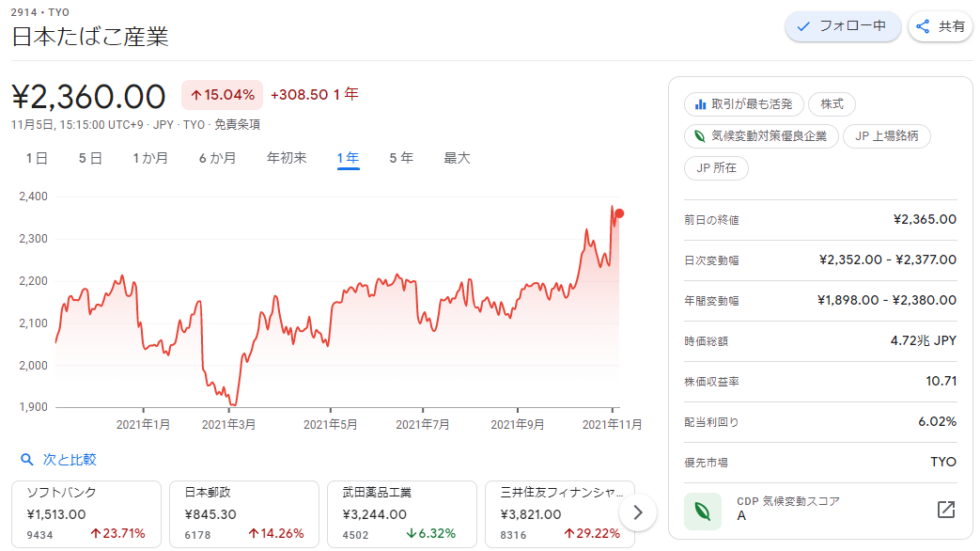Viewport: 980px width, 551px height.
Task: Click the 日本たばこ産業 company title
Action: (90, 37)
